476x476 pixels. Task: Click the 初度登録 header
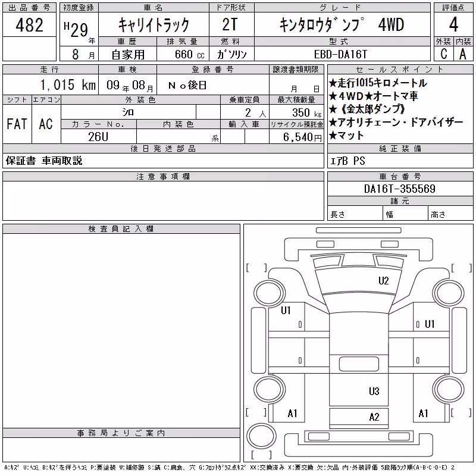click(79, 8)
